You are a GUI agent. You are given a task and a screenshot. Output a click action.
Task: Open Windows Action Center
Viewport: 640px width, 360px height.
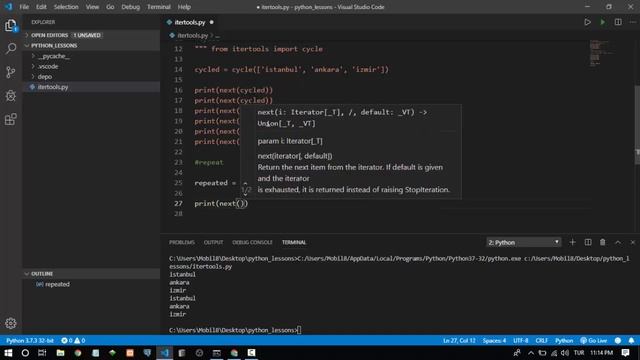625,353
